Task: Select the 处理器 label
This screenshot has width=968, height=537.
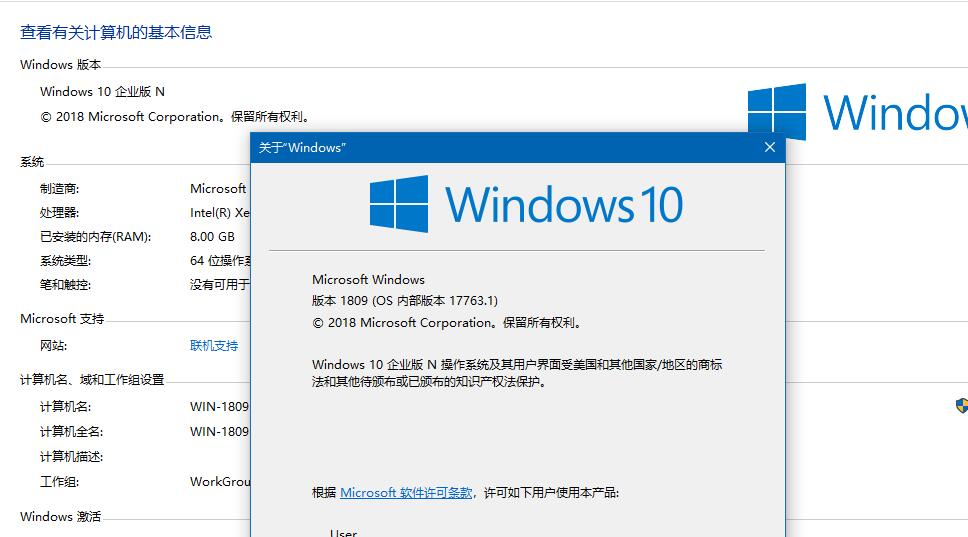Action: tap(60, 213)
